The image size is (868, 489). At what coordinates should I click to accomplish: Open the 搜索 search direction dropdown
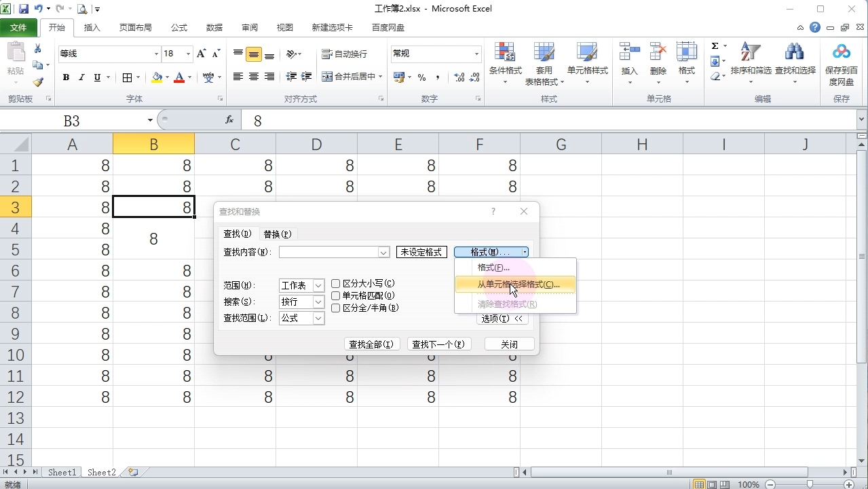317,302
